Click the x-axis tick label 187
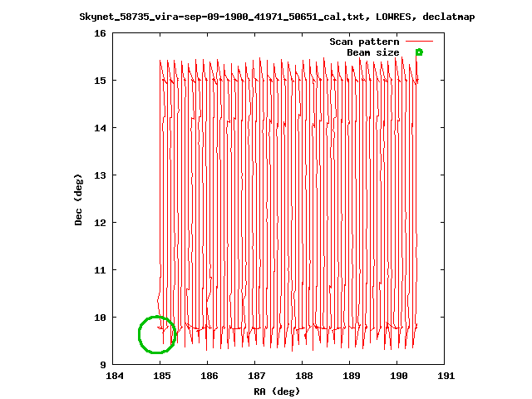 point(257,376)
